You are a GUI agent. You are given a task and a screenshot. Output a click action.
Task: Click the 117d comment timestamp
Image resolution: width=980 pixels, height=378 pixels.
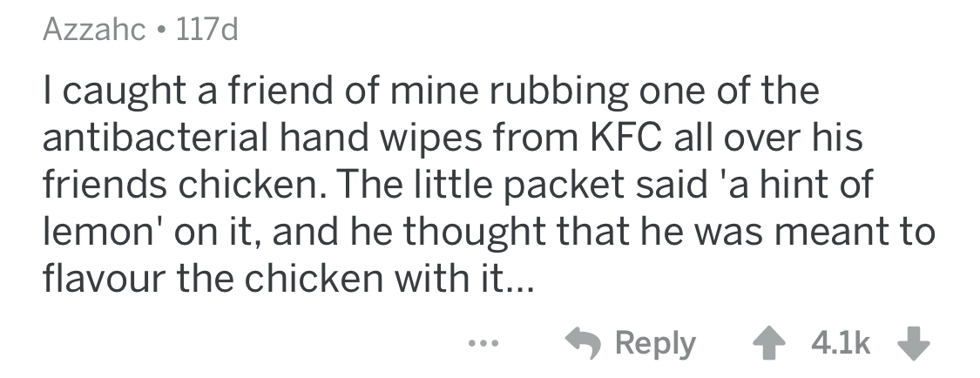pos(207,32)
